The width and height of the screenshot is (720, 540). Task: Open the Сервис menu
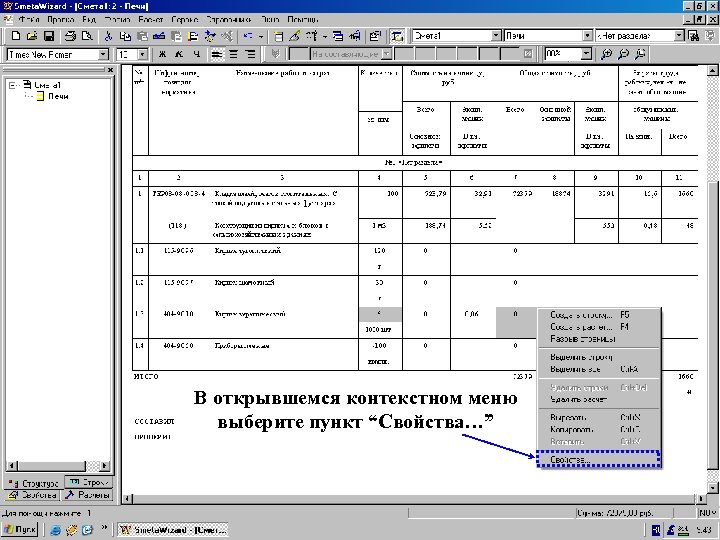[x=185, y=20]
